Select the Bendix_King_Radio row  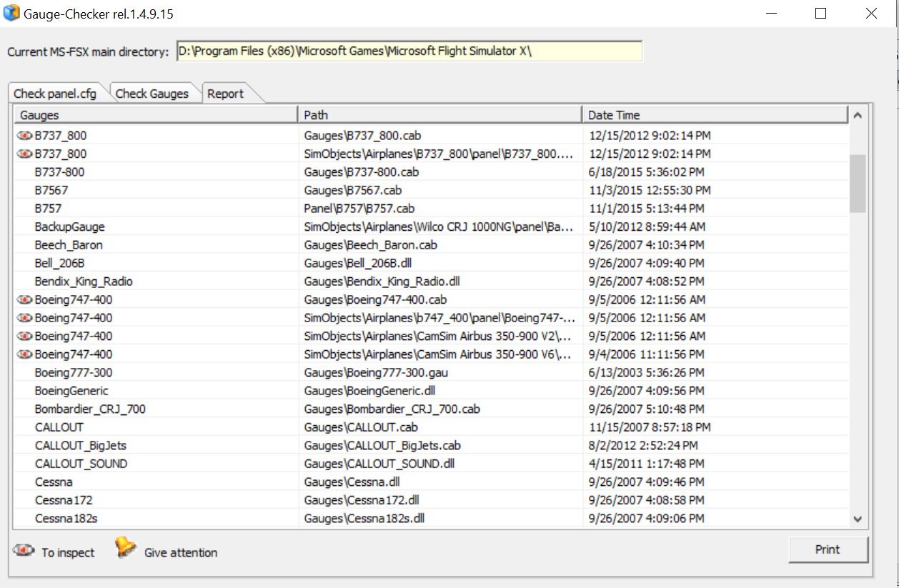[x=432, y=281]
